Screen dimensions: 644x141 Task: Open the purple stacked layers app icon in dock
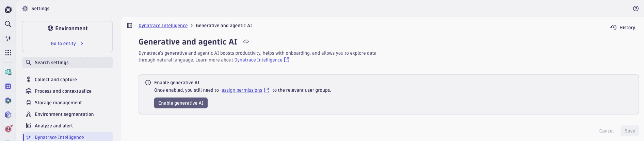[x=8, y=115]
